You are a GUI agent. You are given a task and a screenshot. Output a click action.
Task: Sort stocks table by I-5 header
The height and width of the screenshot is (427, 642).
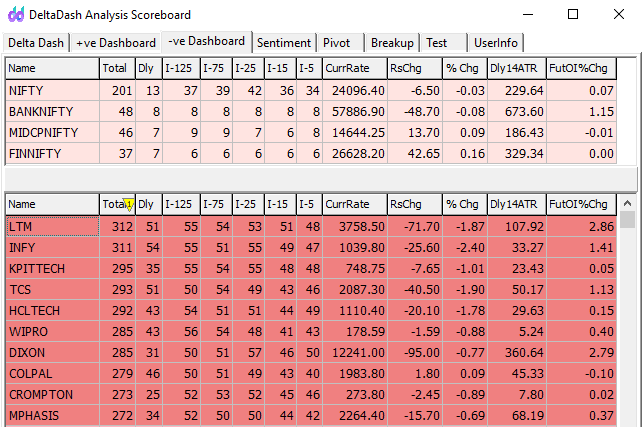click(309, 204)
